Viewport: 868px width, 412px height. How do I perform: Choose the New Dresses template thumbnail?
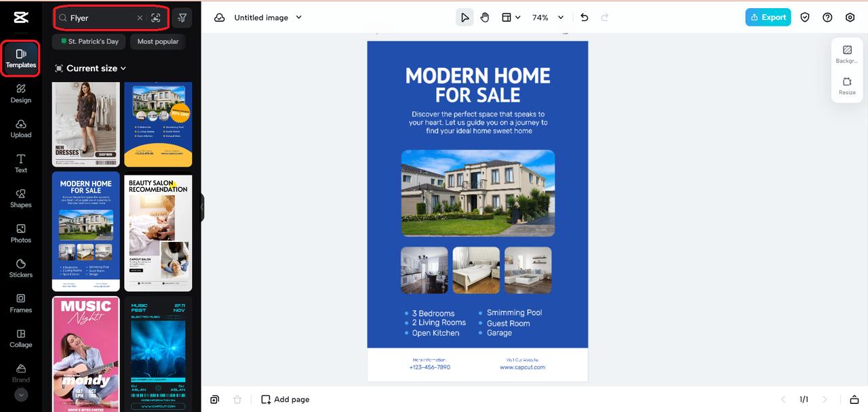click(x=86, y=124)
